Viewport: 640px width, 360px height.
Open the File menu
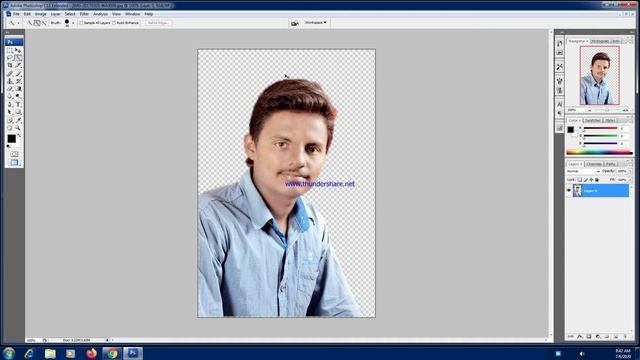16,14
